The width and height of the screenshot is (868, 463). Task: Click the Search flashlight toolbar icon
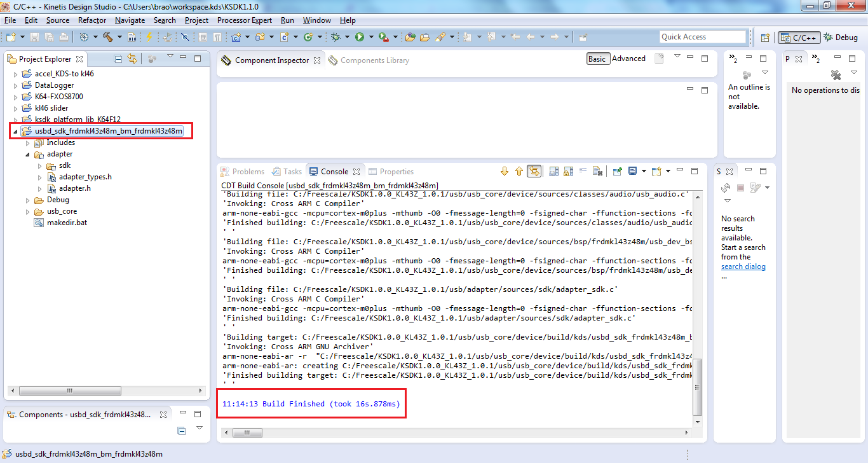440,37
